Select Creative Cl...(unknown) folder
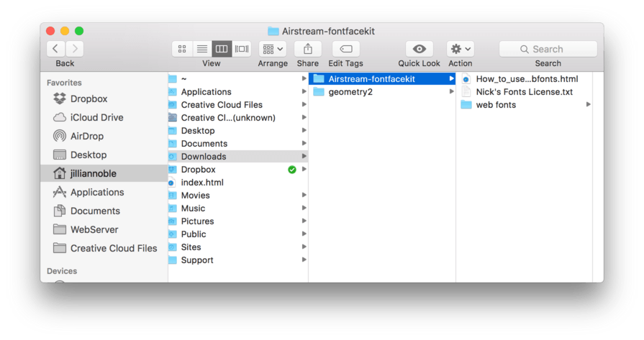This screenshot has width=644, height=340. (x=237, y=118)
